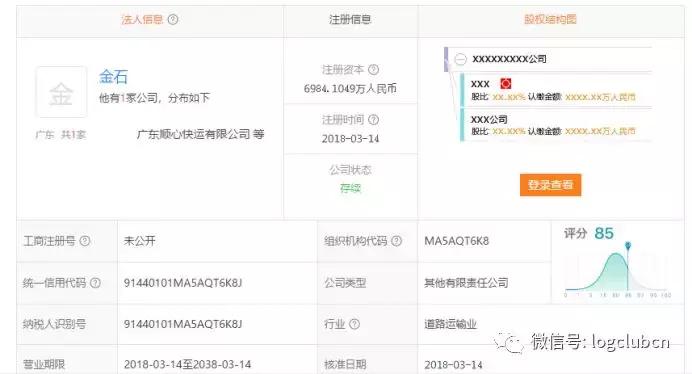Click the 公司类型 label cell
692x374 pixels.
368,283
